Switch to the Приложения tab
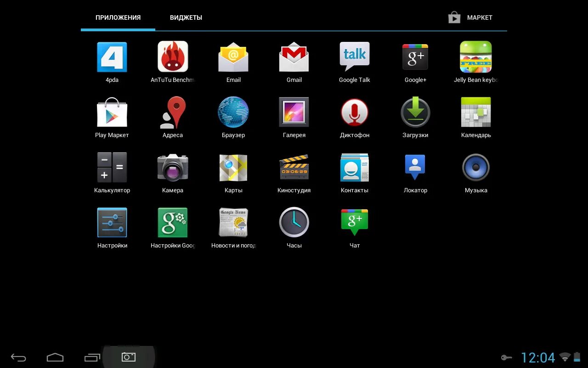The width and height of the screenshot is (588, 368). [x=118, y=17]
